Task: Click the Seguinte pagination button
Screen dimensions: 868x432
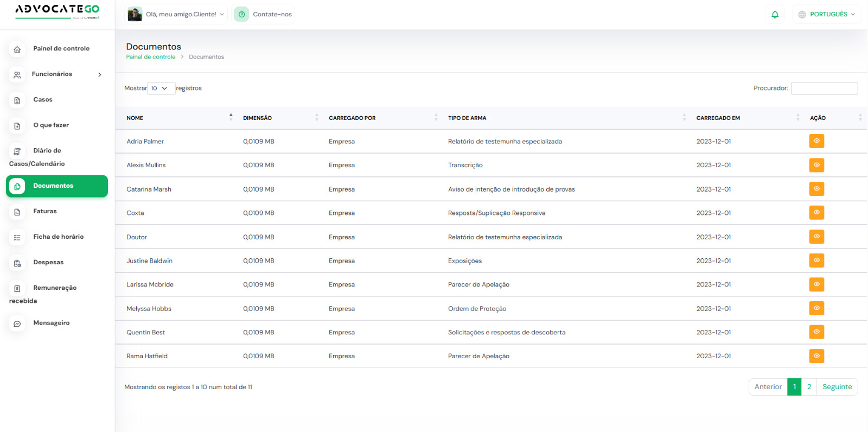Action: tap(837, 387)
